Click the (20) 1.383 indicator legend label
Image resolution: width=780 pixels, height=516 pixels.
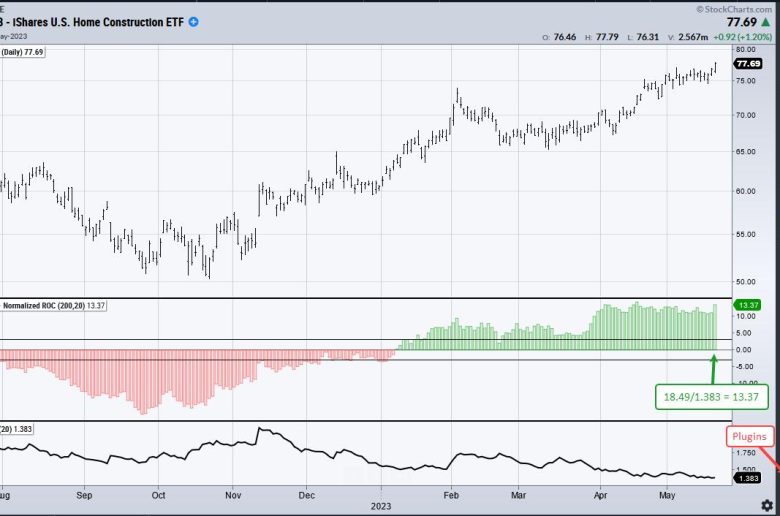(x=16, y=429)
